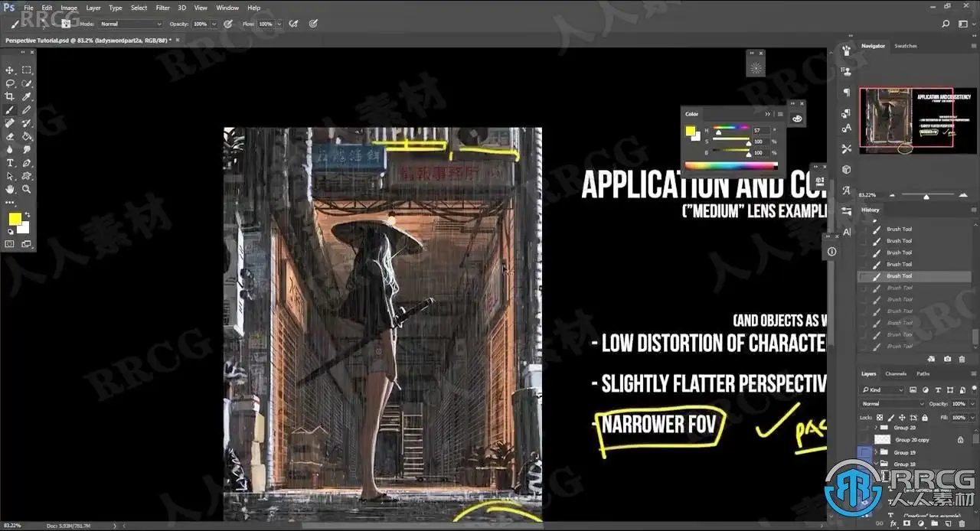Select the Hand tool
The height and width of the screenshot is (531, 980).
(10, 189)
